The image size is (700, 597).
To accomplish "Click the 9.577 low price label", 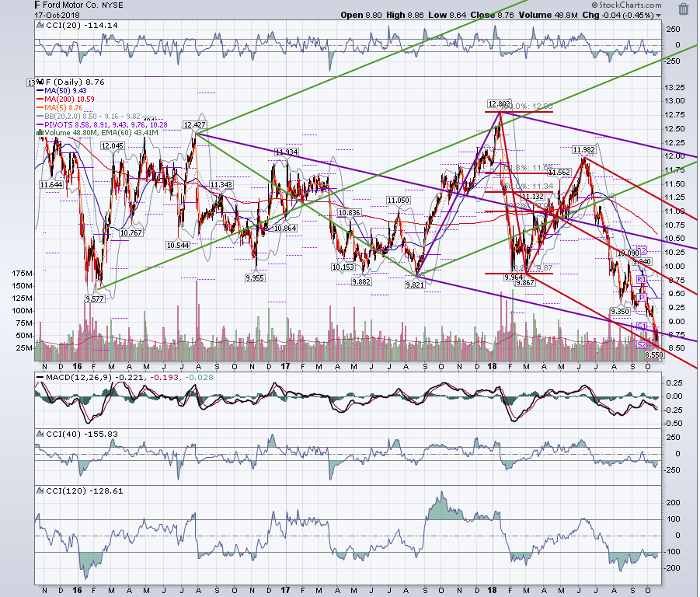I will [x=95, y=298].
